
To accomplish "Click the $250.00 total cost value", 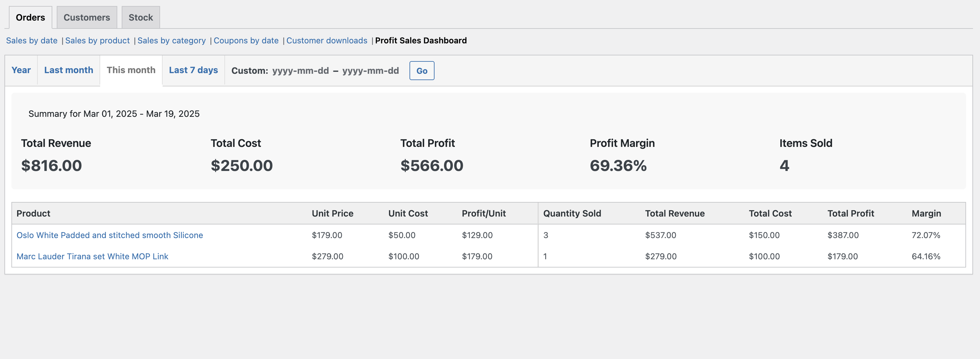I will tap(242, 166).
